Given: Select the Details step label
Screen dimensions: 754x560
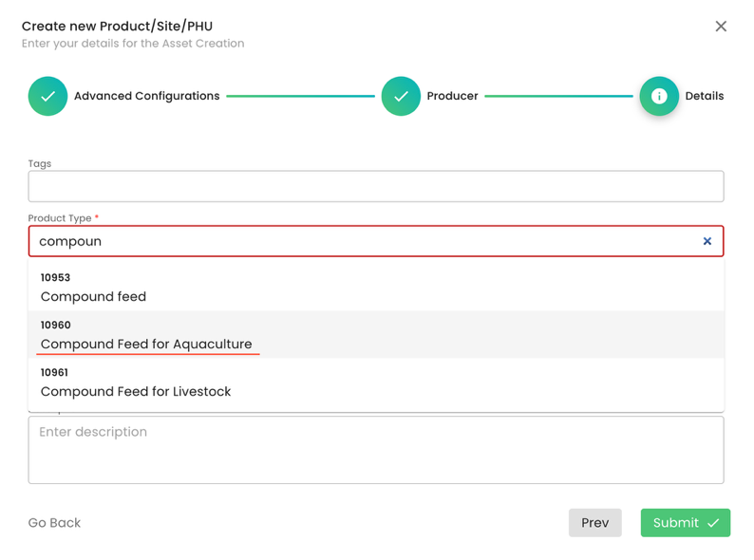Looking at the screenshot, I should pyautogui.click(x=704, y=96).
